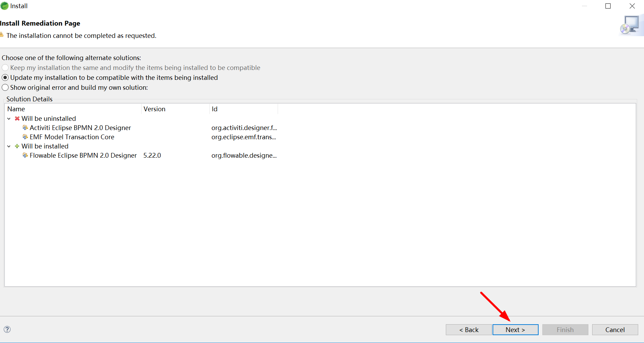The image size is (644, 343).
Task: Close the Install window
Action: [632, 6]
